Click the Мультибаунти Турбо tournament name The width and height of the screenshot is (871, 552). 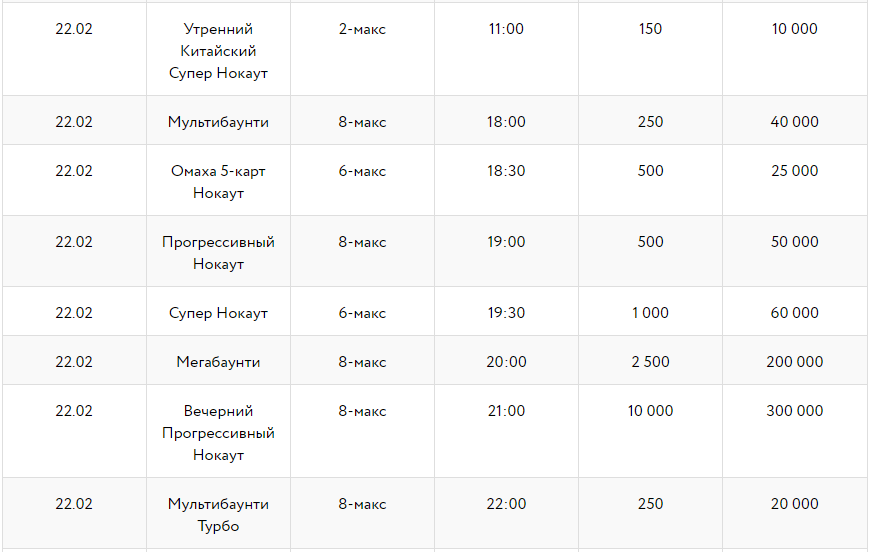pyautogui.click(x=218, y=515)
